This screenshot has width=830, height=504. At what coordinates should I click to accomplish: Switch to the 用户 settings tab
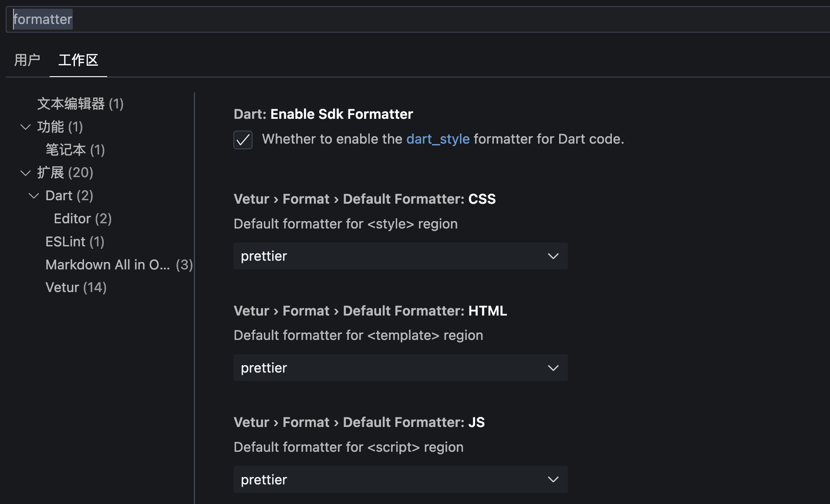pyautogui.click(x=27, y=60)
